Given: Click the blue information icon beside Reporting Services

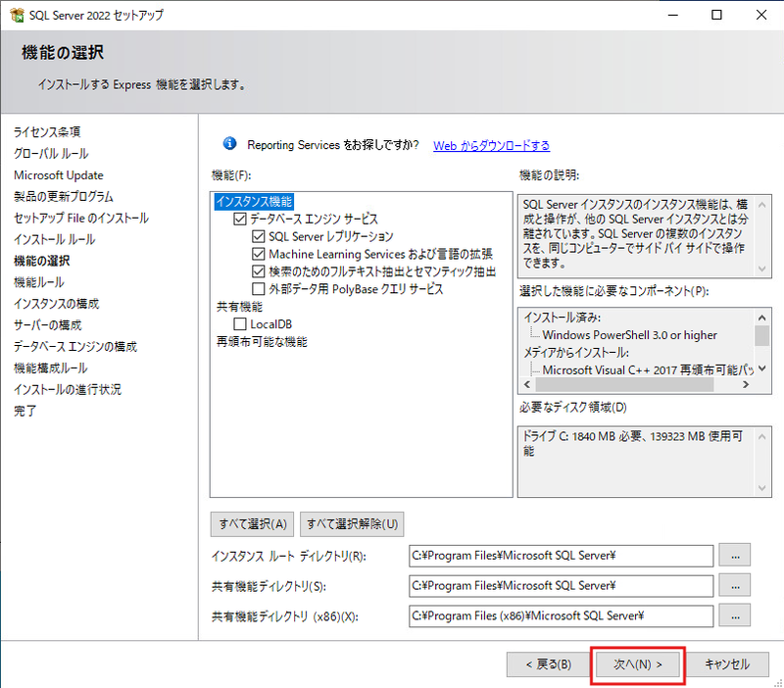Looking at the screenshot, I should click(x=229, y=144).
